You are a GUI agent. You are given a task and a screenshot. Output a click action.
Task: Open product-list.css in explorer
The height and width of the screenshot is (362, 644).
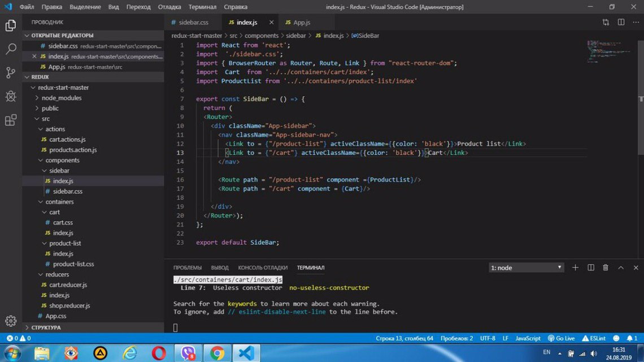[x=73, y=264]
